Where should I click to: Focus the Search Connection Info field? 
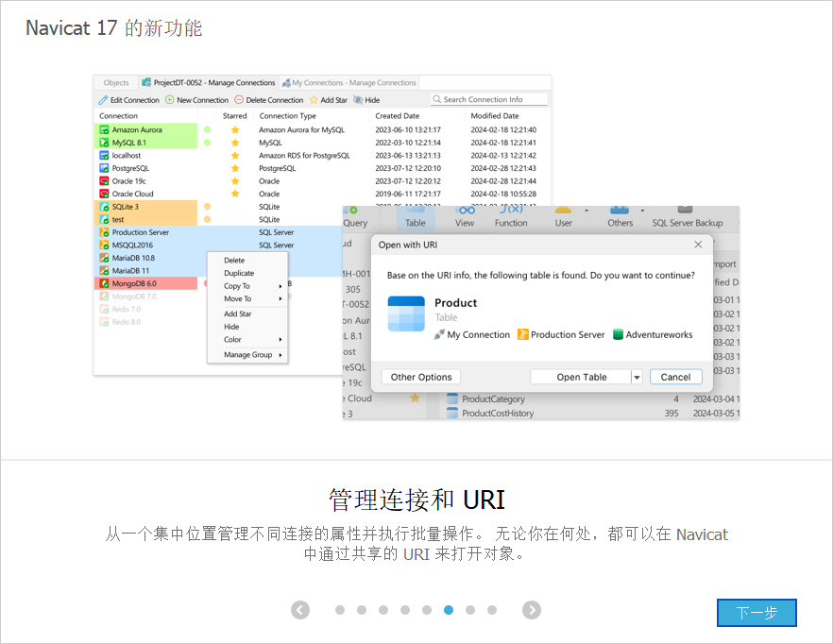[x=489, y=99]
